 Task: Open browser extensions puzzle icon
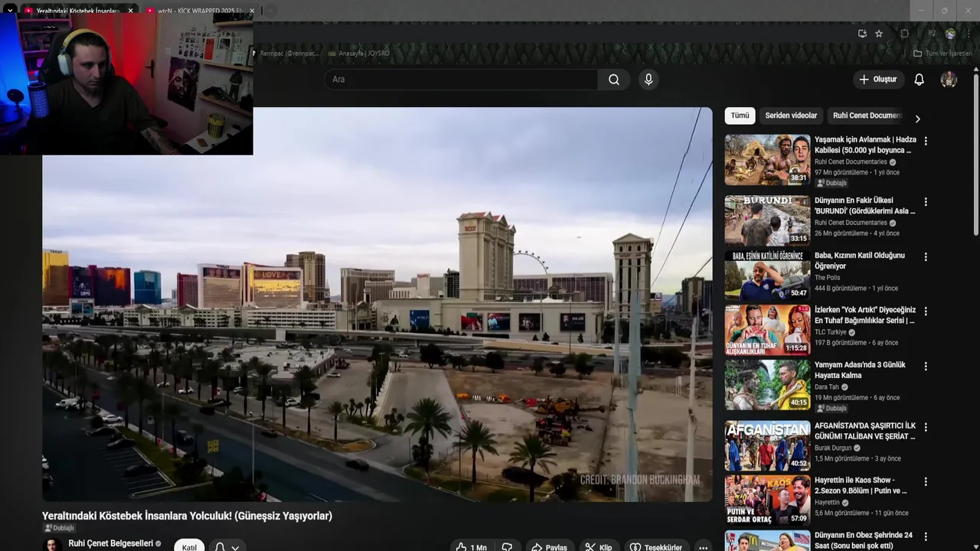click(904, 34)
